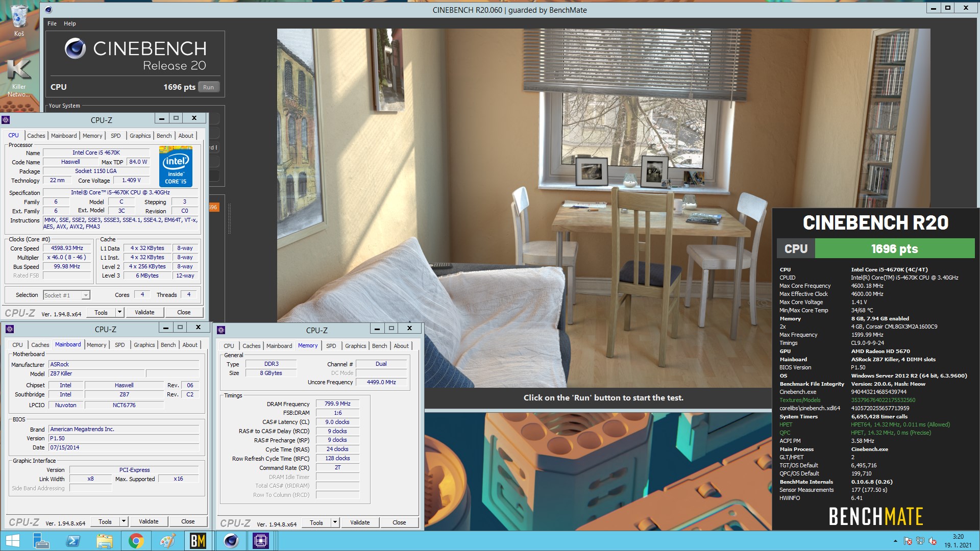Open the File menu in Cinebench
980x551 pixels.
52,23
